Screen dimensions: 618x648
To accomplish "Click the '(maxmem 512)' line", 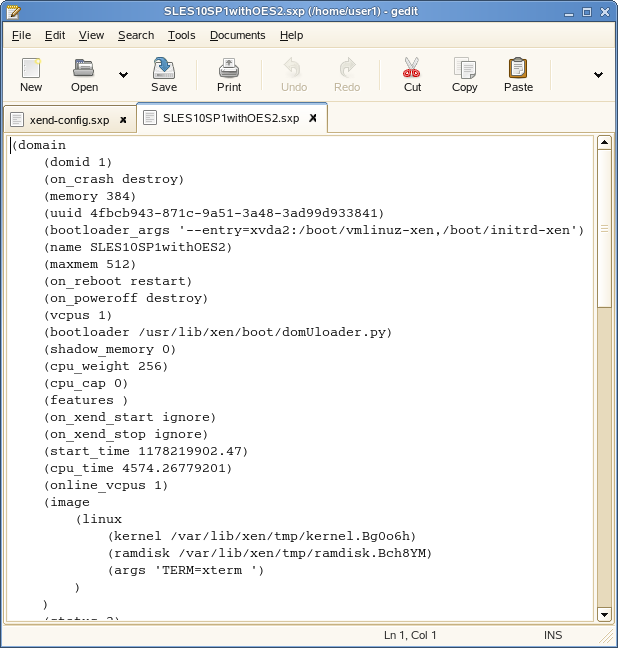I will coord(90,264).
